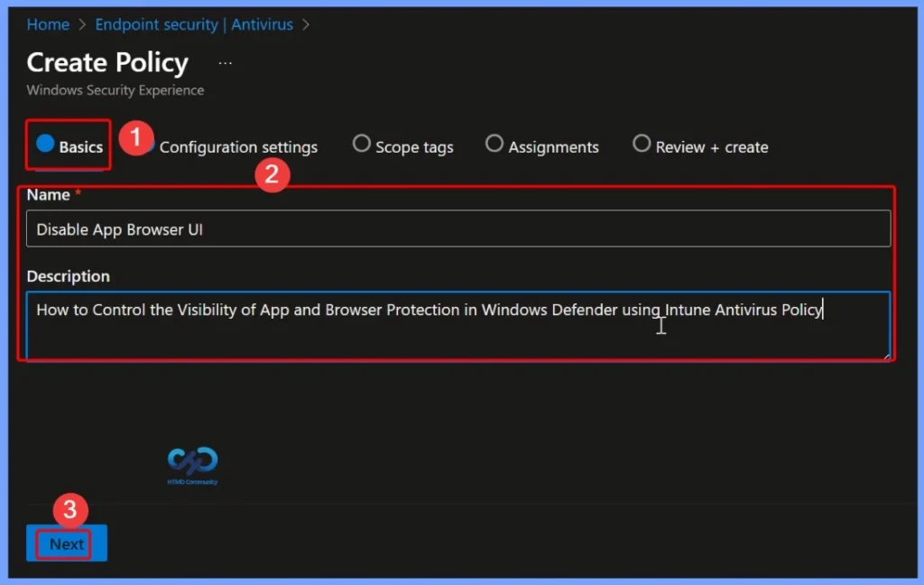
Task: Navigate to Home via breadcrumb
Action: (x=48, y=24)
